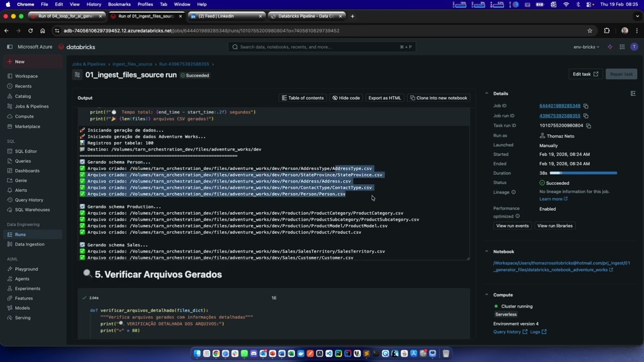Click Table of contents button
This screenshot has height=362, width=644.
[x=303, y=98]
